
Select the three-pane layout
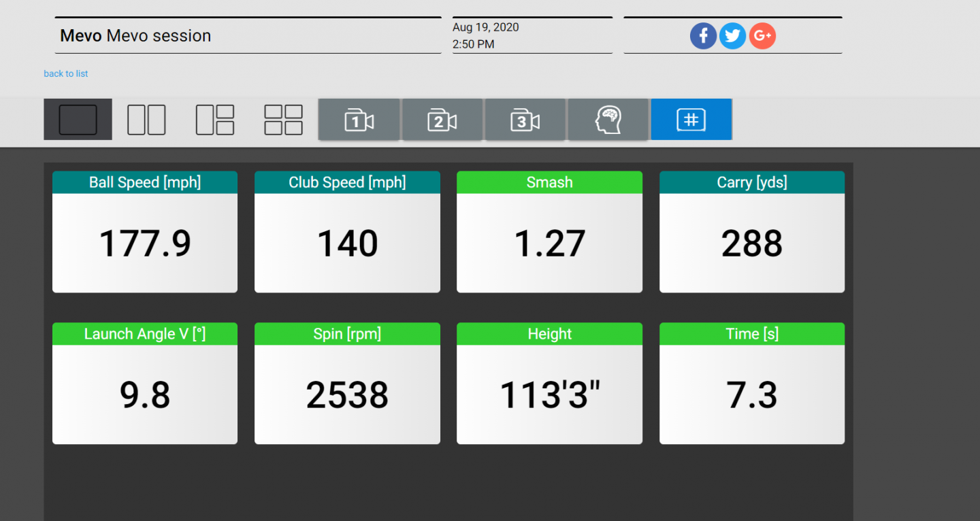click(x=215, y=120)
